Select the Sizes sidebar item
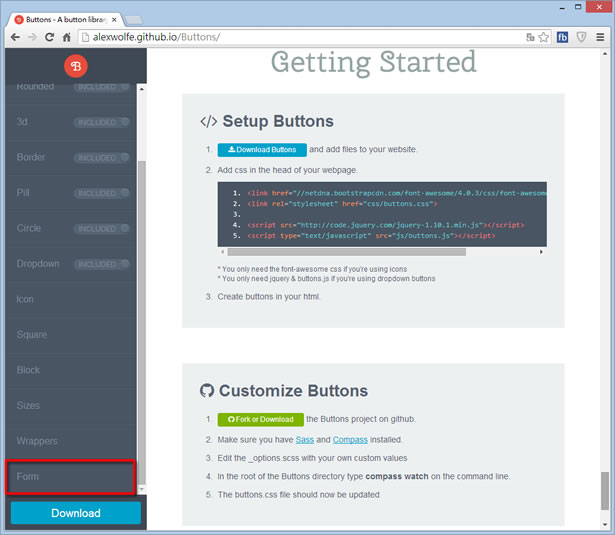 tap(71, 406)
